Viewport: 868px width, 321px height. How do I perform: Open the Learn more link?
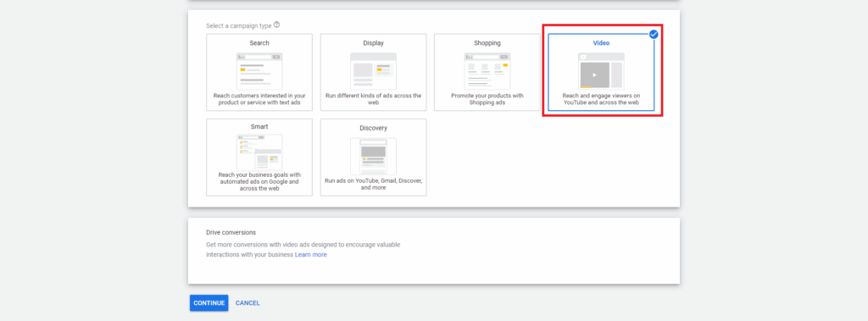[x=310, y=255]
